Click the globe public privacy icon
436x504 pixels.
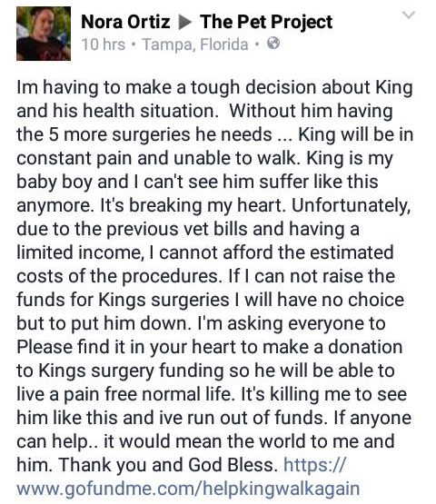(273, 43)
